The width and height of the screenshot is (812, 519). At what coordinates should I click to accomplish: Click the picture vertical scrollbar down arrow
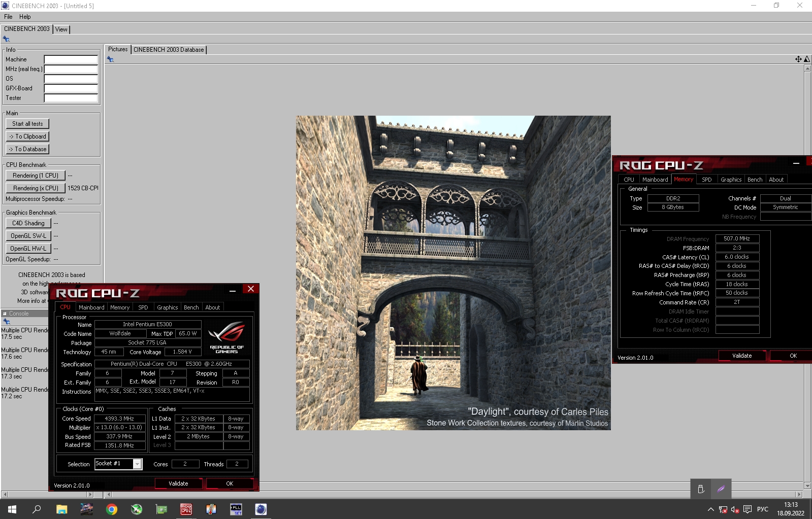pyautogui.click(x=807, y=486)
